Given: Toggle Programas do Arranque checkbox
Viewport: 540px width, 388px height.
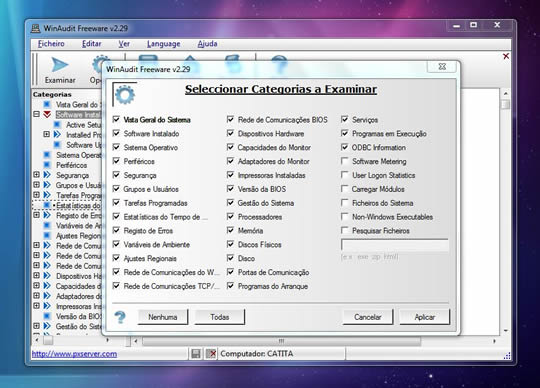Looking at the screenshot, I should (230, 286).
